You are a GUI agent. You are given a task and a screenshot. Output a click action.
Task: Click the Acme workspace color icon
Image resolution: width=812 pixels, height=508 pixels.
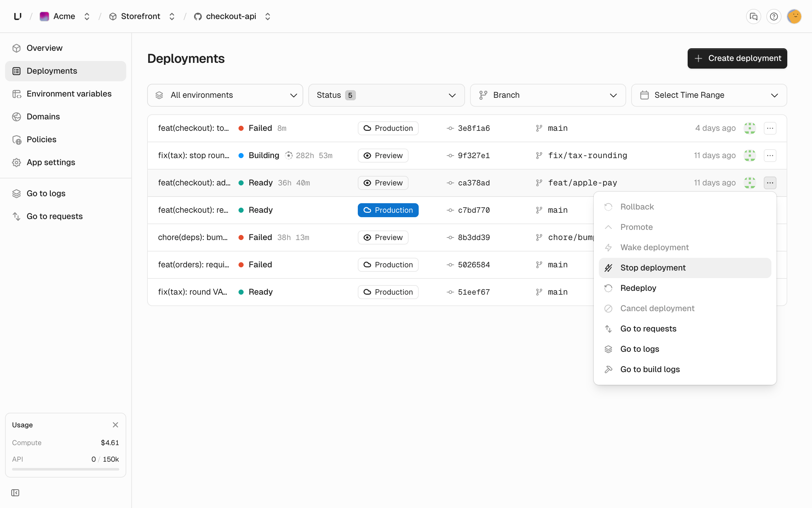point(44,16)
